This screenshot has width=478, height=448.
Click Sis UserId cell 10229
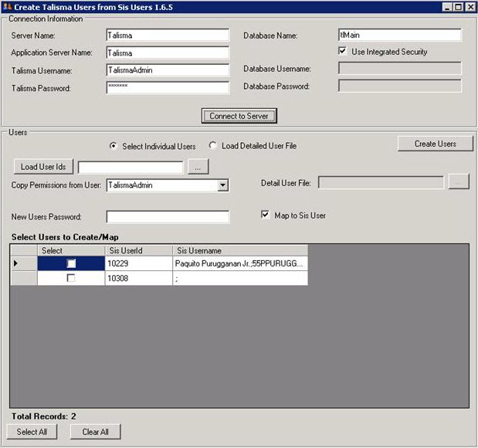coord(139,263)
